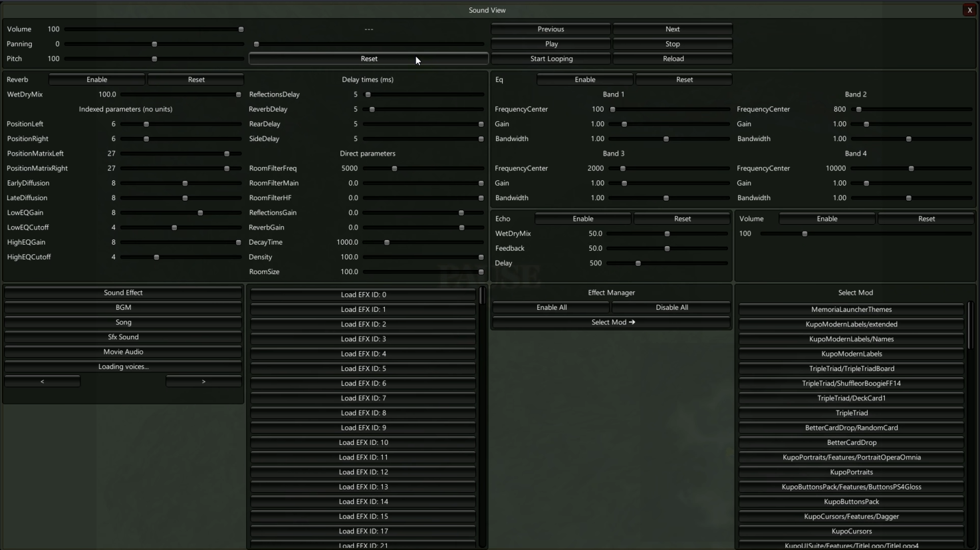
Task: Click the Reset button below the seek slider
Action: [369, 59]
